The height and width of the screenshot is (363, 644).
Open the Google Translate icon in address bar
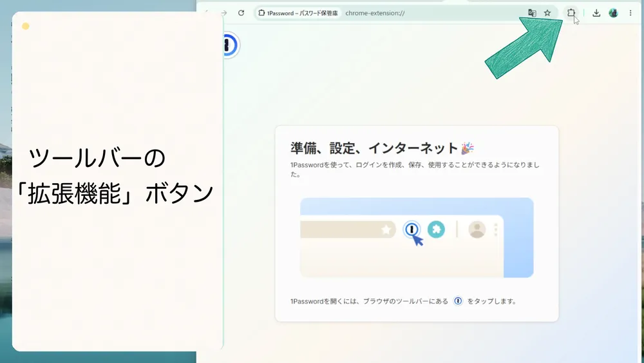532,13
